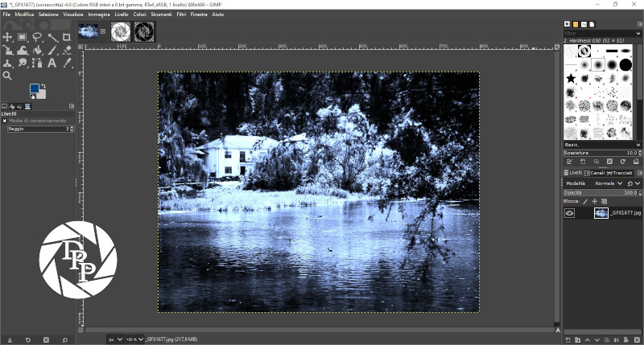Open the Seleziona menu

click(48, 14)
